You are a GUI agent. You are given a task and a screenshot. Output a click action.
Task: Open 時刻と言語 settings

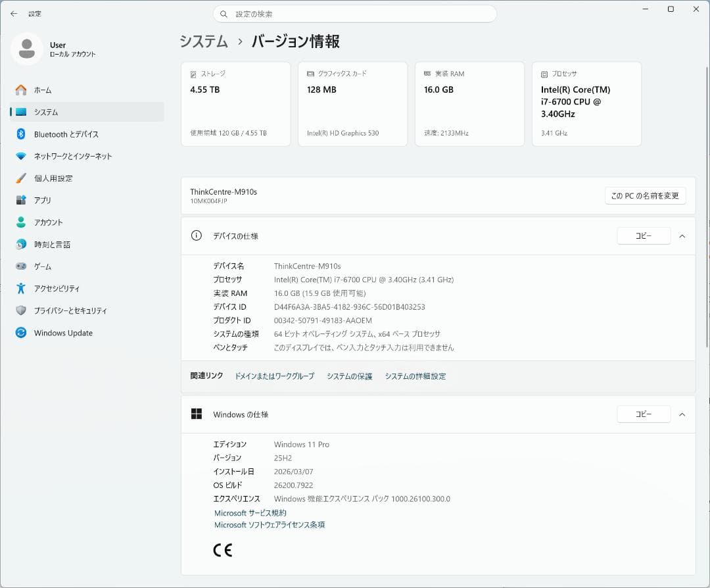(x=87, y=244)
